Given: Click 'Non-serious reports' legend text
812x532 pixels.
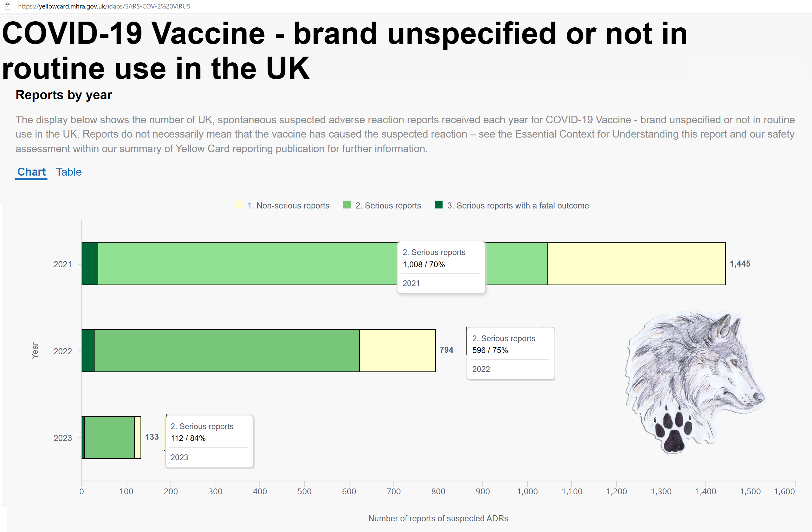Looking at the screenshot, I should (x=288, y=205).
